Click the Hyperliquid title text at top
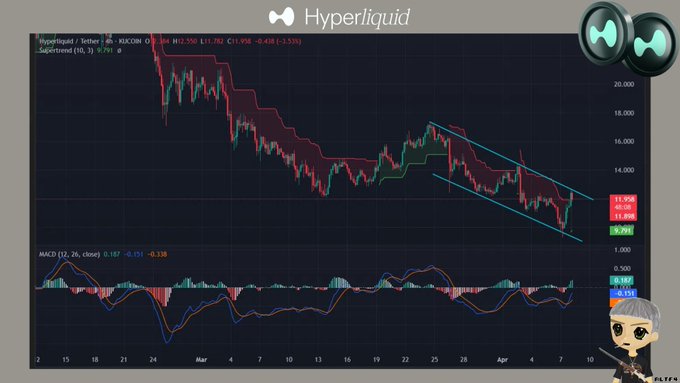The height and width of the screenshot is (383, 680). pyautogui.click(x=357, y=17)
